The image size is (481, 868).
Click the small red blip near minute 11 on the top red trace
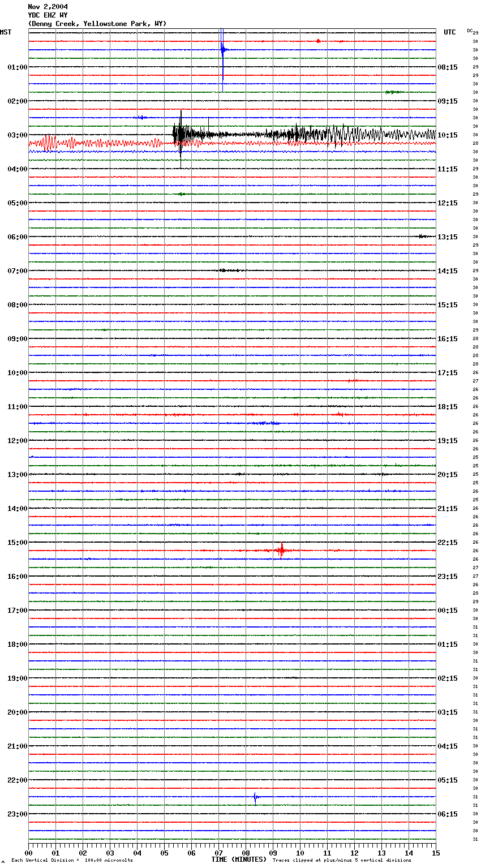click(318, 41)
